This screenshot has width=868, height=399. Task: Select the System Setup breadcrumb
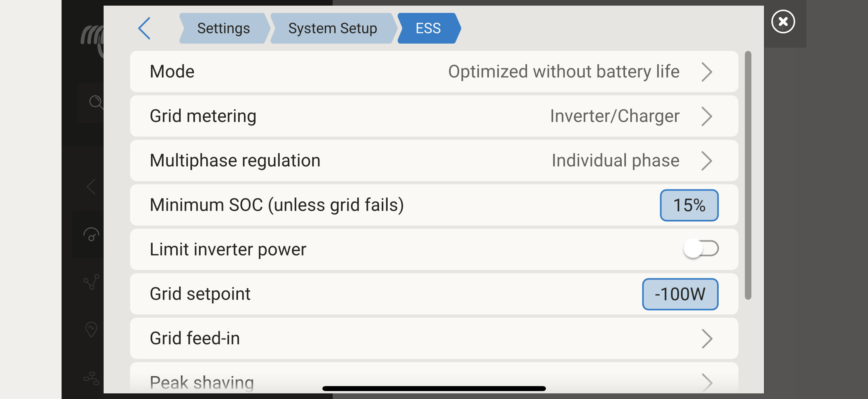(x=333, y=28)
